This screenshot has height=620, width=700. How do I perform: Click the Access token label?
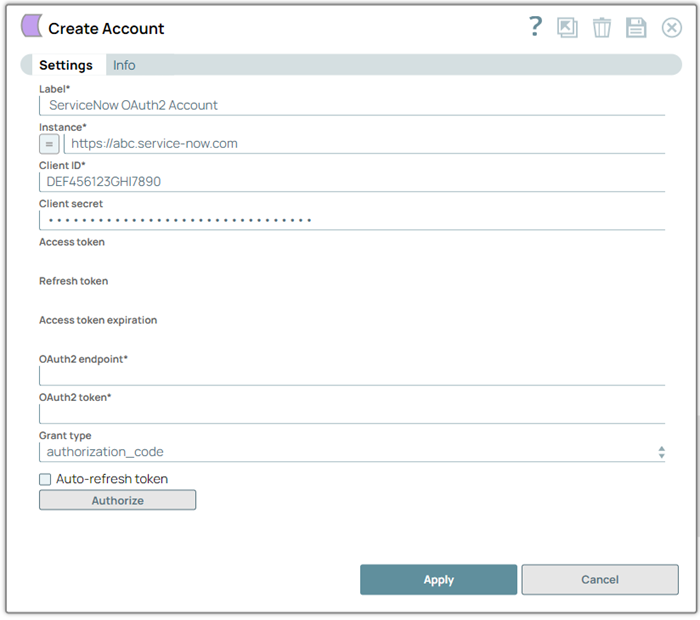pos(72,242)
